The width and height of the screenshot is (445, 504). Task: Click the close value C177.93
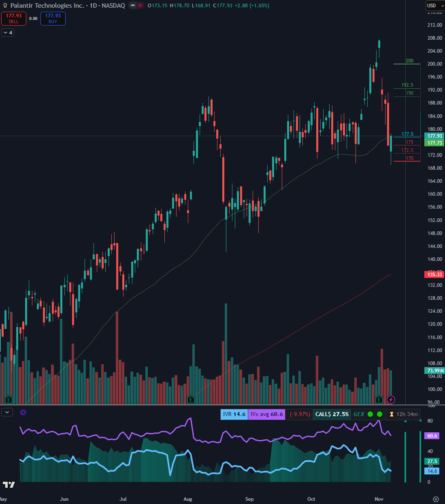point(223,6)
